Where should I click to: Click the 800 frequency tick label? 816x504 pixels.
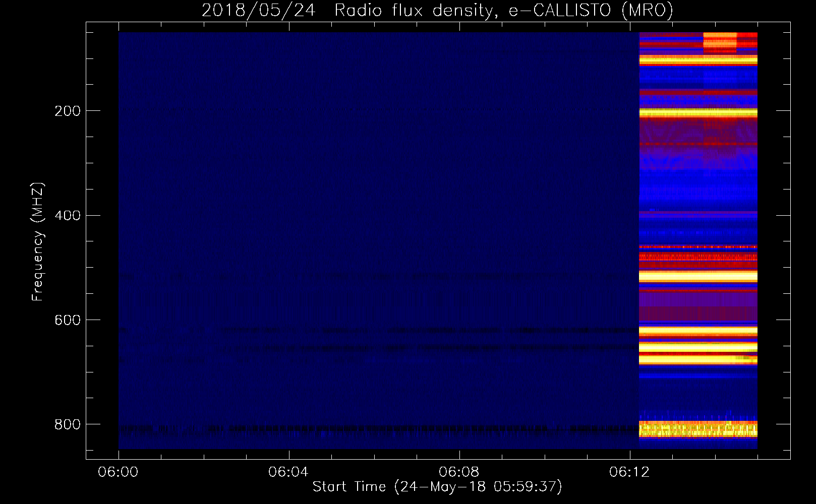tap(68, 424)
